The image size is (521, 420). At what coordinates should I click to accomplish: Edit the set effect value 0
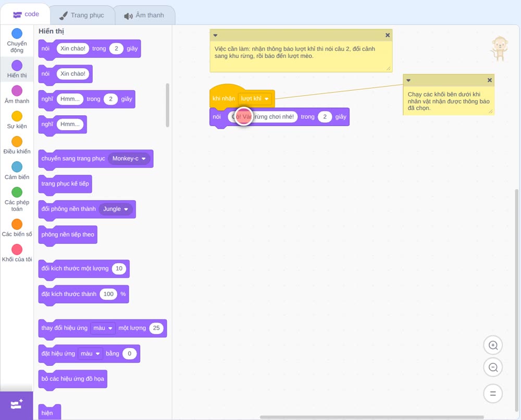click(x=130, y=353)
